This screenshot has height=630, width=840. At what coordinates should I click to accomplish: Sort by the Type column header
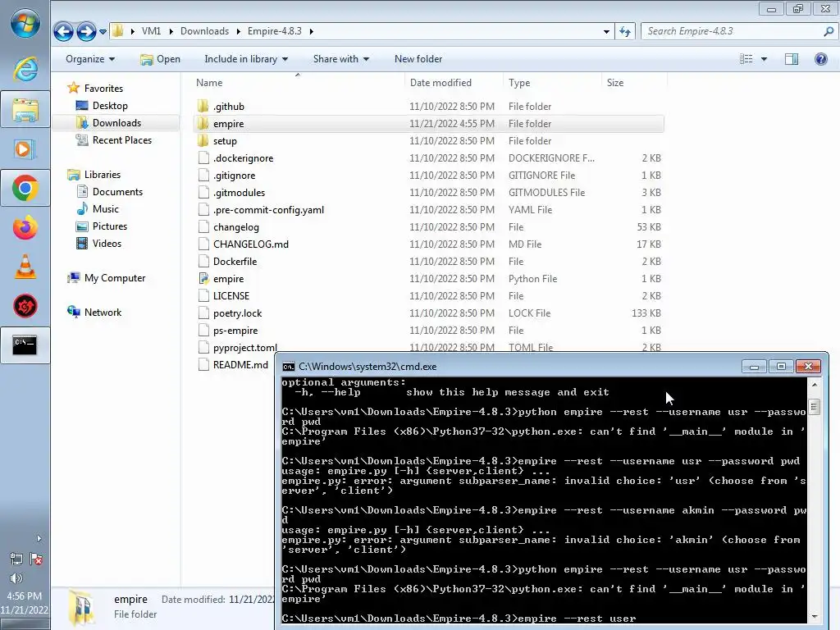click(552, 83)
